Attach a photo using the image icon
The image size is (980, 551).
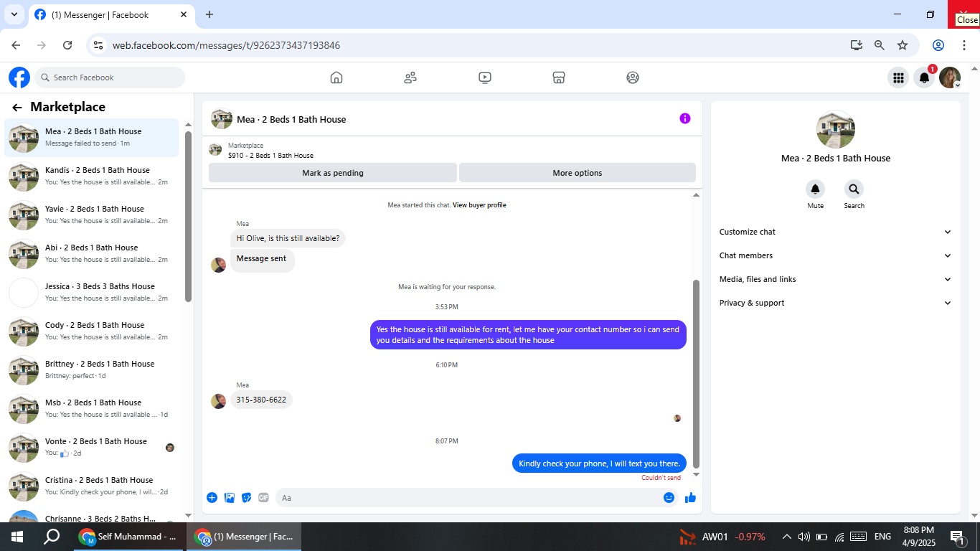point(230,498)
